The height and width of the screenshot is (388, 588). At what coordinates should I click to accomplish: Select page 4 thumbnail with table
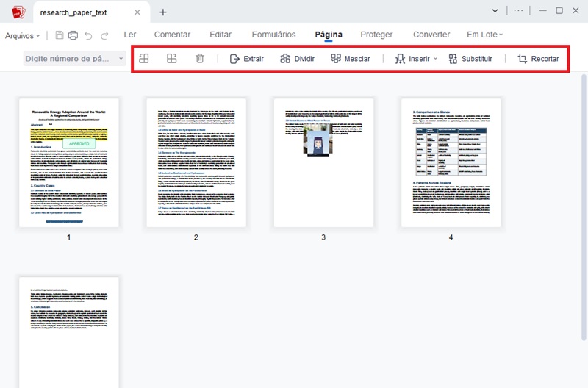[451, 162]
